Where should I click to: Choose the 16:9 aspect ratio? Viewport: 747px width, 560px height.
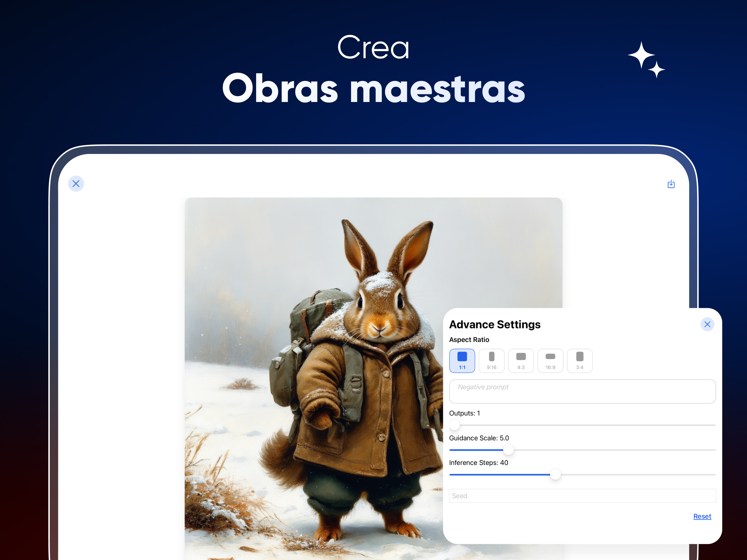click(550, 361)
